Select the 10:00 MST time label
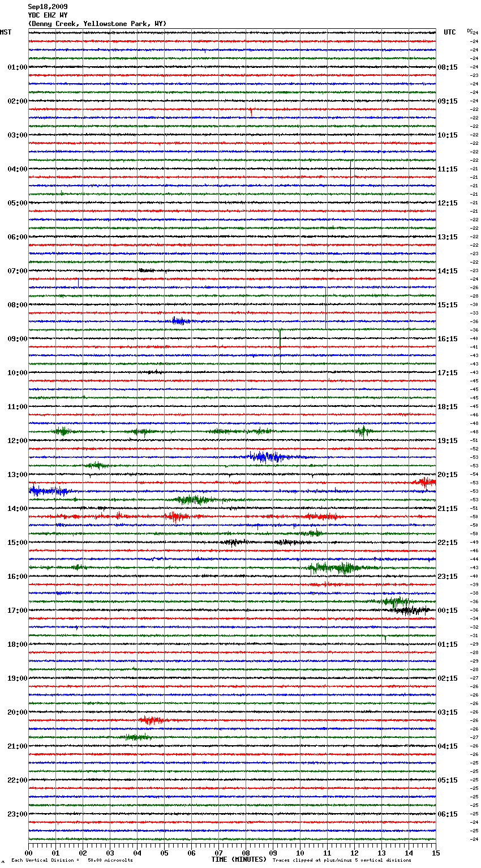This screenshot has width=481, height=868. [x=18, y=373]
